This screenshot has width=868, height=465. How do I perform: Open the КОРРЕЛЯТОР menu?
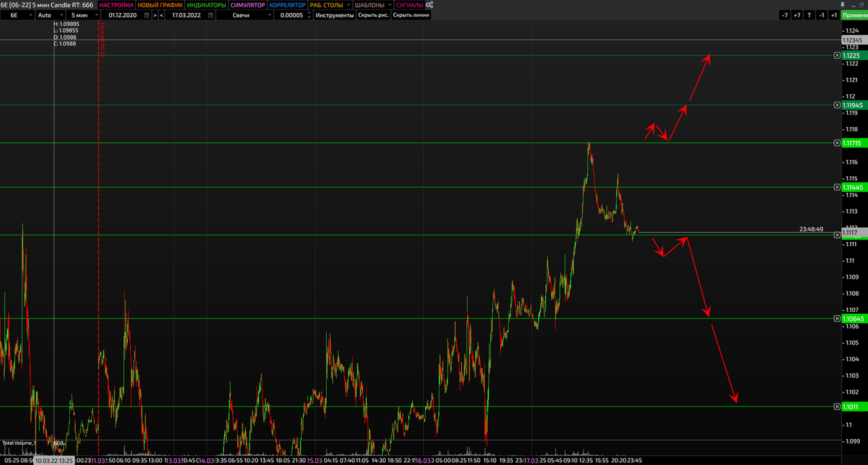click(x=288, y=5)
